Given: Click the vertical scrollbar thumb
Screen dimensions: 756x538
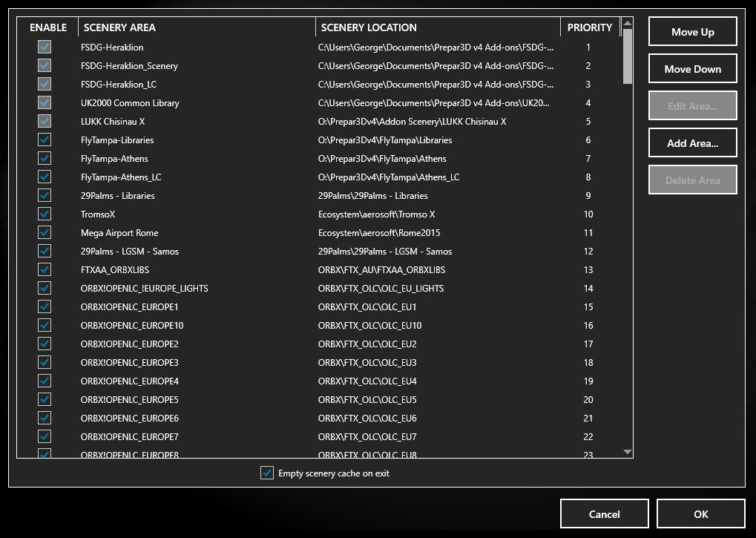Looking at the screenshot, I should coord(628,56).
